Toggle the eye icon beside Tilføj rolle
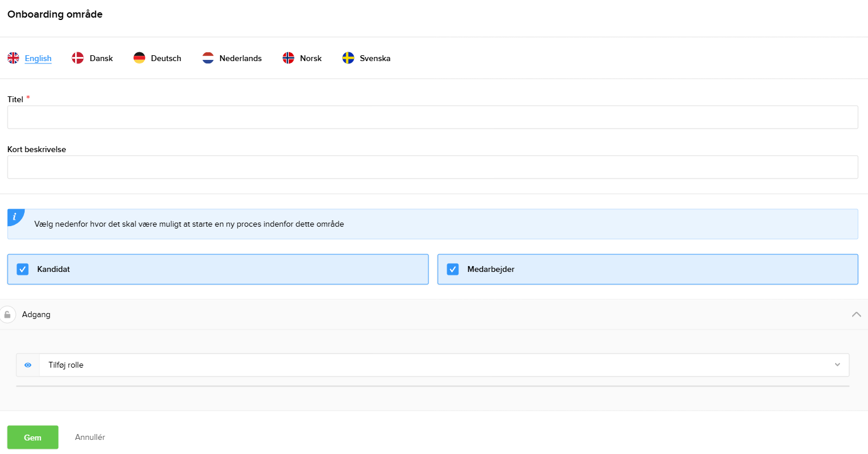The image size is (868, 454). (28, 365)
